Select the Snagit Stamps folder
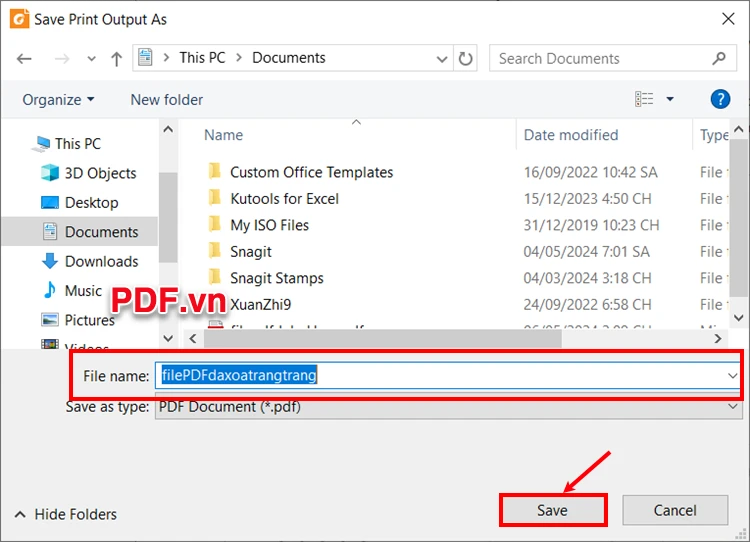Image resolution: width=750 pixels, height=542 pixels. coord(276,278)
